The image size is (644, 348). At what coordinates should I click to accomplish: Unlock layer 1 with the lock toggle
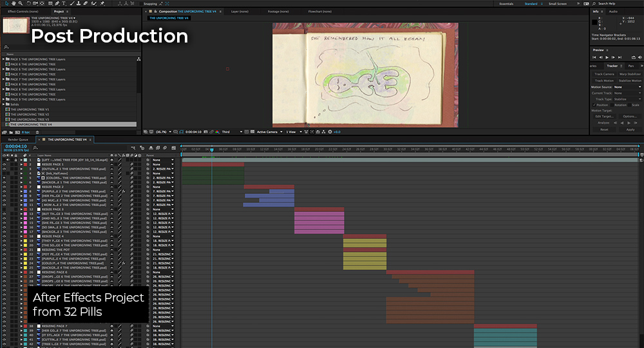tap(15, 160)
